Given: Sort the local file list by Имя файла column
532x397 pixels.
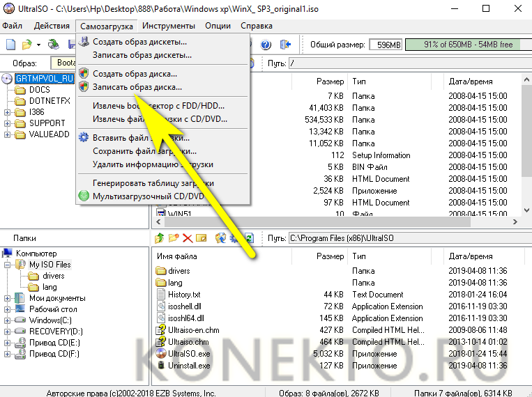Looking at the screenshot, I should click(x=177, y=256).
